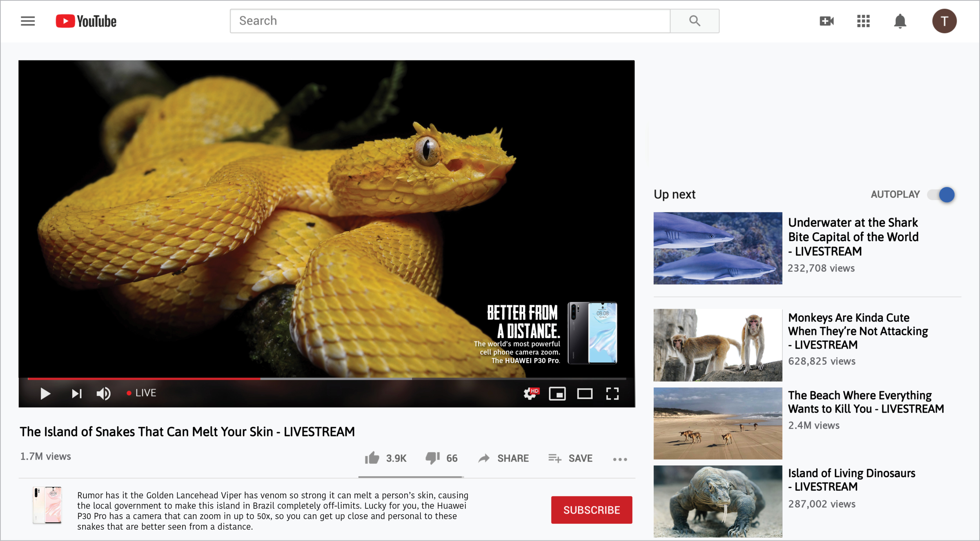Click the '1.7M views' count
Viewport: 980px width, 541px height.
pyautogui.click(x=45, y=456)
